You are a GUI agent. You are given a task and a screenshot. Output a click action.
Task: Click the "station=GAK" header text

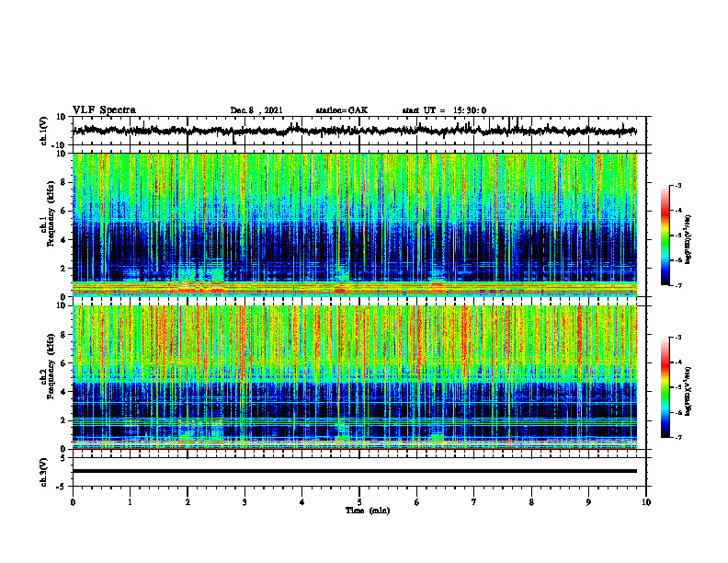point(342,110)
